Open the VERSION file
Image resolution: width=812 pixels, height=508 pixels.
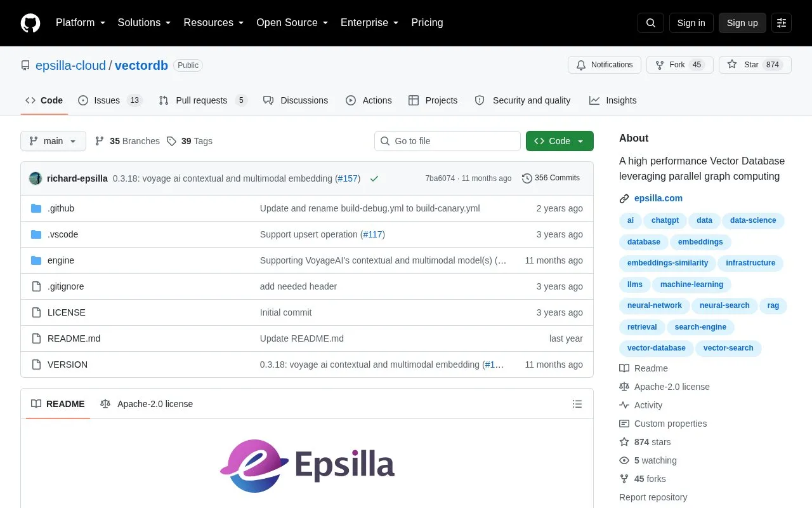point(67,364)
